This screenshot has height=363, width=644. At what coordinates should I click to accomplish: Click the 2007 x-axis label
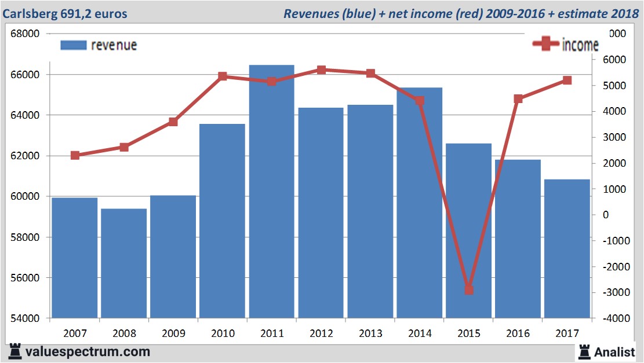[x=75, y=333]
